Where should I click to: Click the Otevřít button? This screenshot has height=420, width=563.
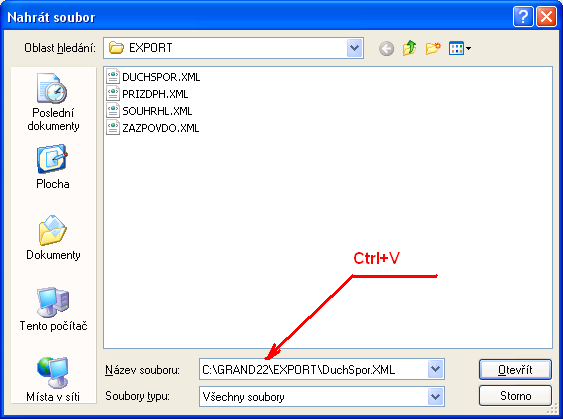515,369
